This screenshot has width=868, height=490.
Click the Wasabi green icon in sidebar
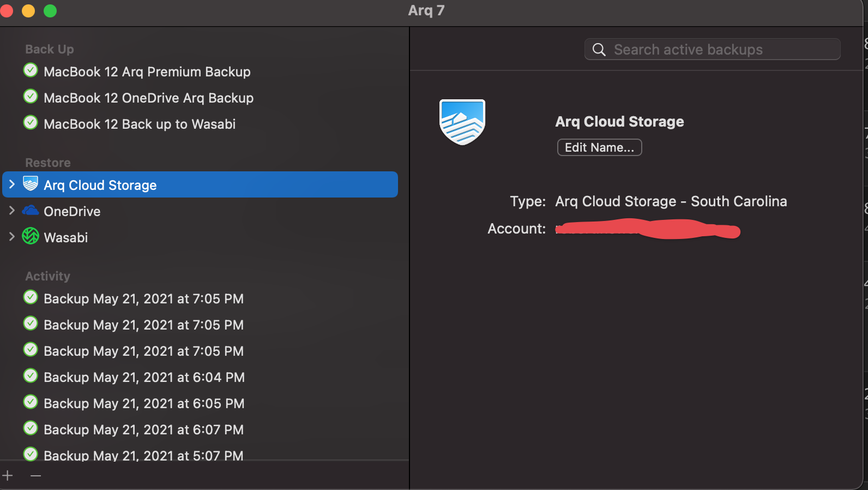31,236
